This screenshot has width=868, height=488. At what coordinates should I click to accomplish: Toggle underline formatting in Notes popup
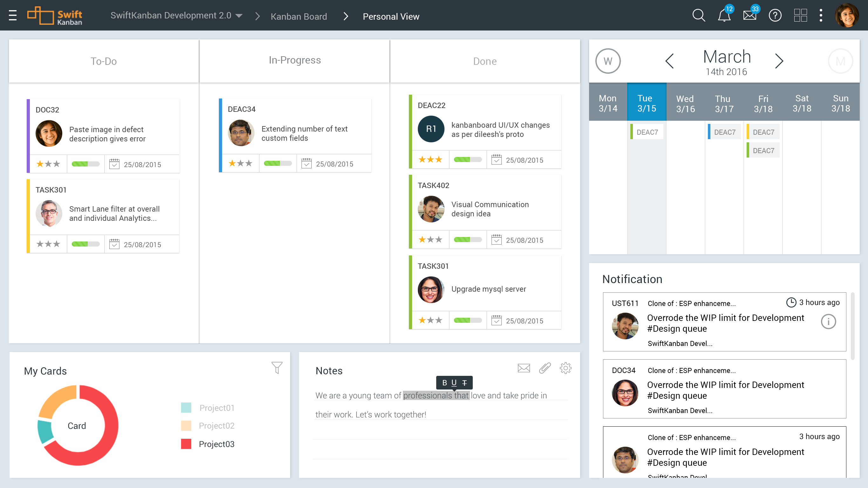click(454, 383)
